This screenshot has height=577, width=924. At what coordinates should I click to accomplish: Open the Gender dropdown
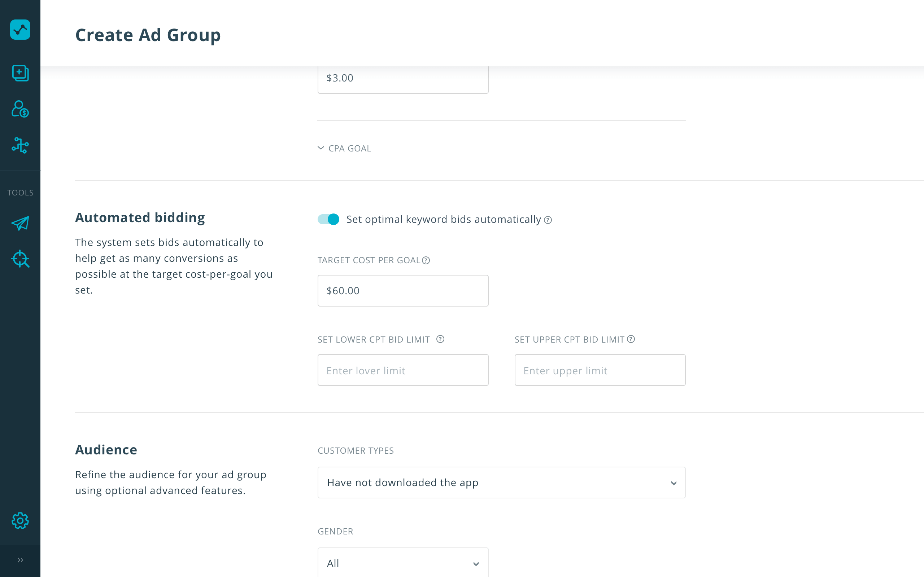[403, 563]
